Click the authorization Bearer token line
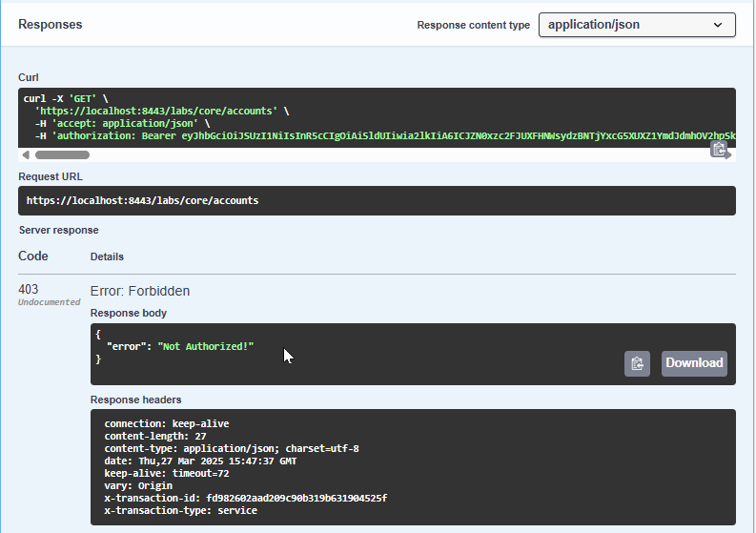The width and height of the screenshot is (756, 533). click(381, 136)
